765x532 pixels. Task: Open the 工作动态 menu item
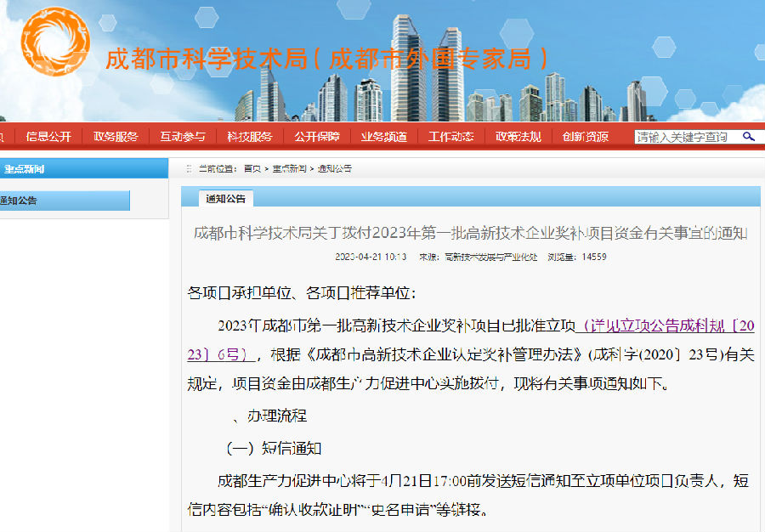[x=450, y=136]
